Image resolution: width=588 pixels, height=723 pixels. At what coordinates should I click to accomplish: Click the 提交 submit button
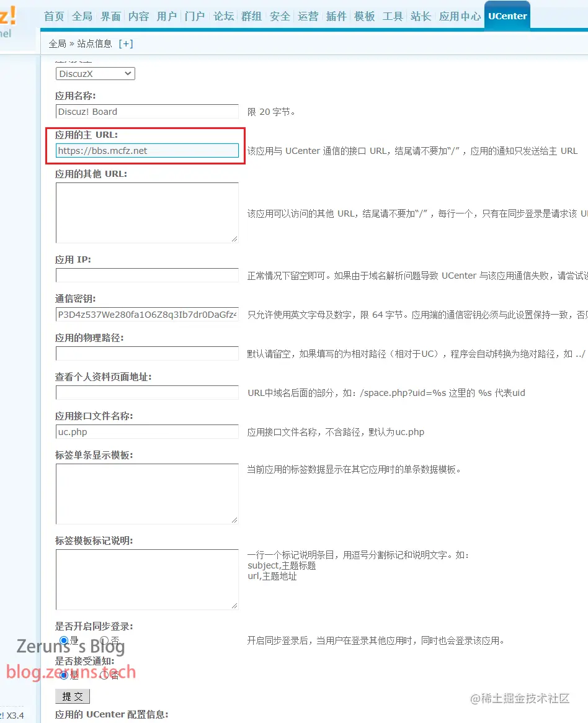pyautogui.click(x=73, y=696)
